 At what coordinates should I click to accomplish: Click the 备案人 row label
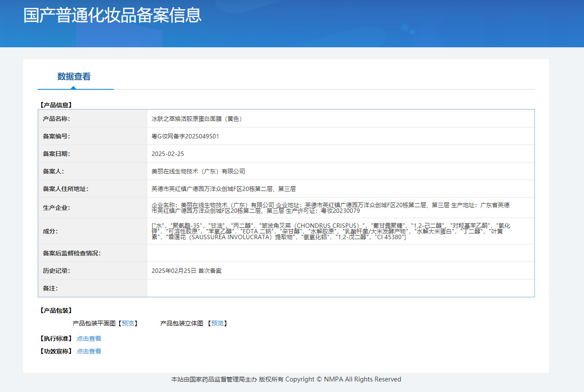(x=53, y=171)
